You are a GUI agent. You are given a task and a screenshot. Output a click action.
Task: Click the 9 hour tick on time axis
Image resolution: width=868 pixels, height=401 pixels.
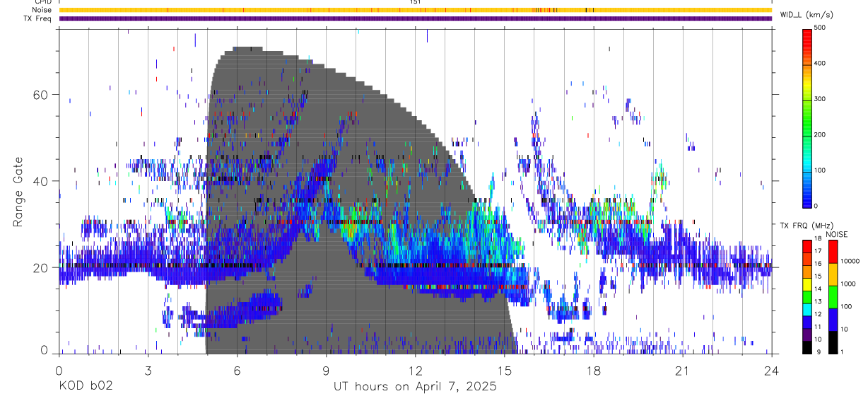(327, 370)
